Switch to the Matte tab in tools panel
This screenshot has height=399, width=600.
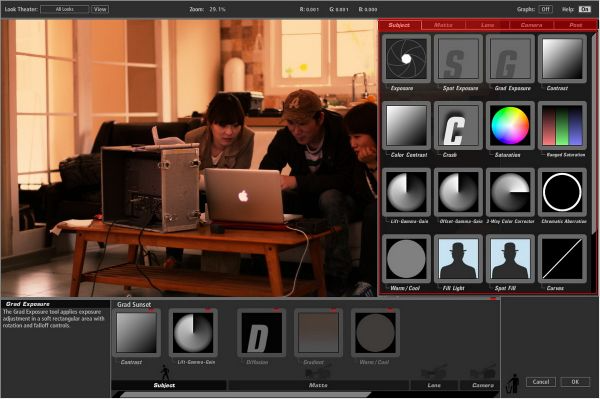[443, 25]
